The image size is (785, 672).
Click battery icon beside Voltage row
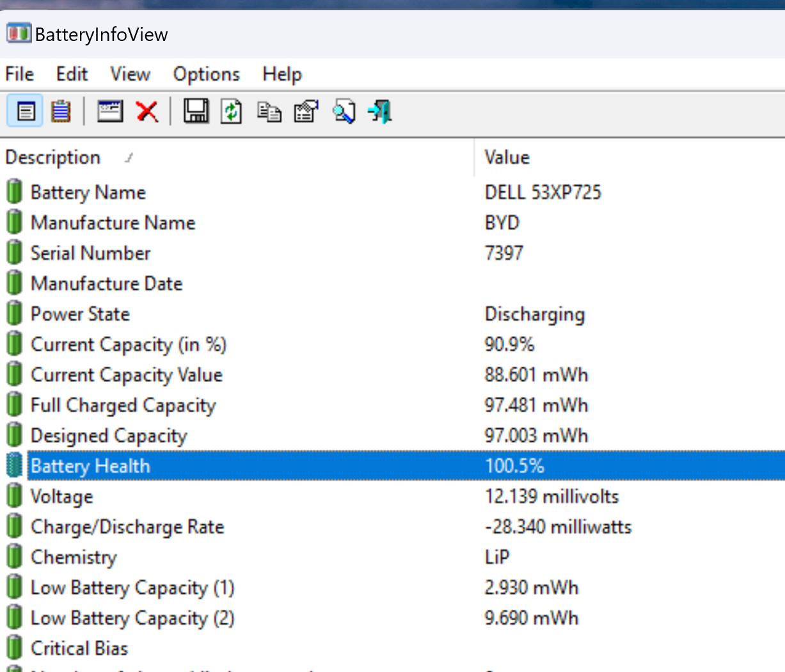pyautogui.click(x=14, y=496)
